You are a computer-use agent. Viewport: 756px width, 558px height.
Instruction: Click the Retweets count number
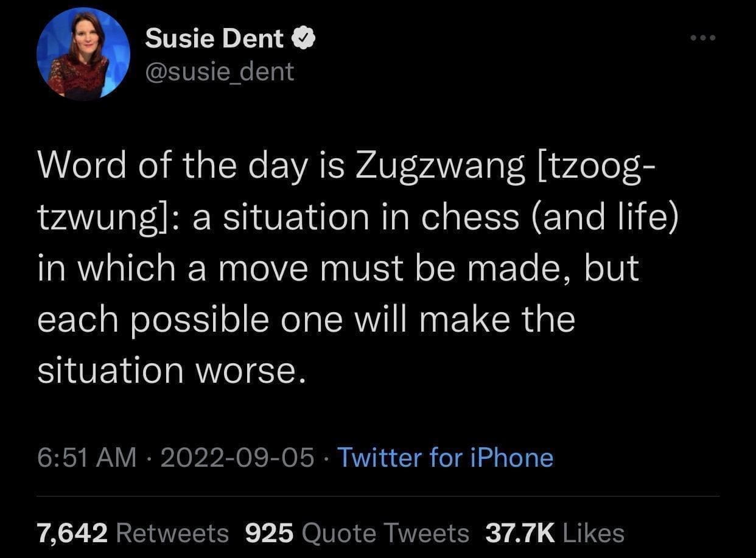[x=71, y=532]
